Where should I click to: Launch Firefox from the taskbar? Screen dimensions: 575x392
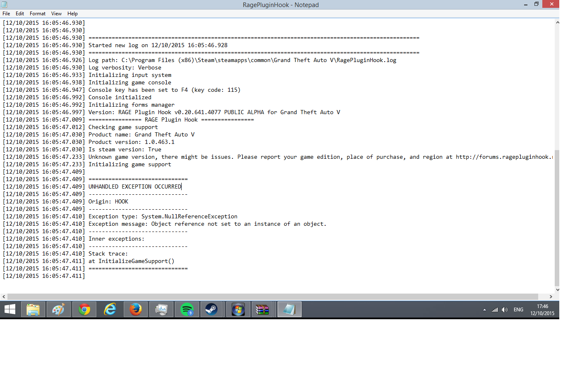136,309
